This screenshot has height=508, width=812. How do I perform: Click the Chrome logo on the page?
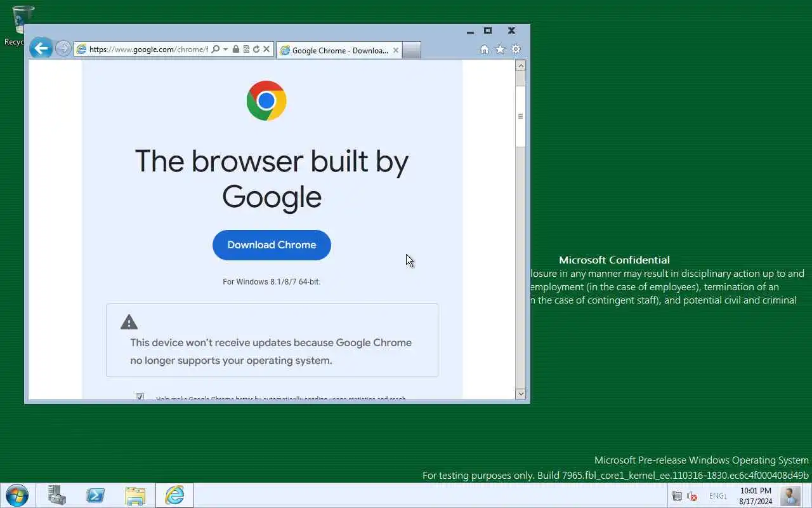pyautogui.click(x=266, y=100)
